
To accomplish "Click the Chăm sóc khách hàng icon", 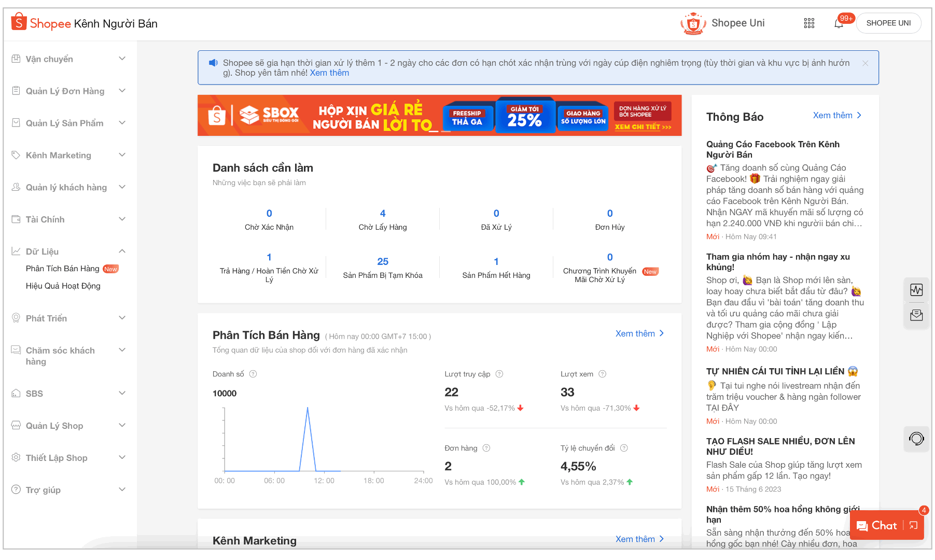I will point(16,350).
